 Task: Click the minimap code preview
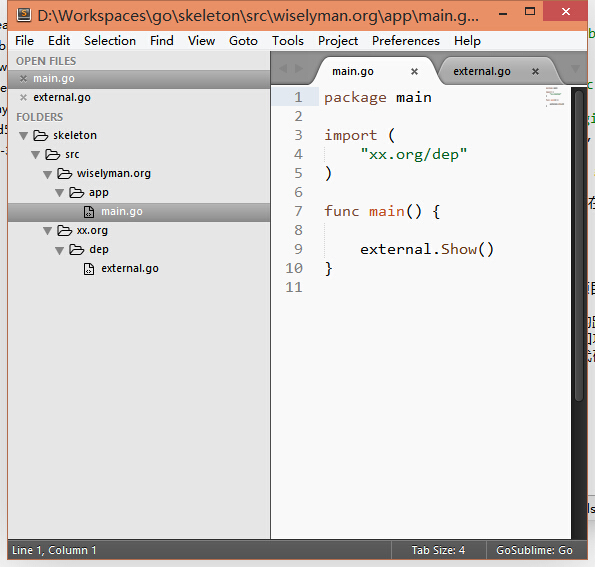pyautogui.click(x=555, y=97)
